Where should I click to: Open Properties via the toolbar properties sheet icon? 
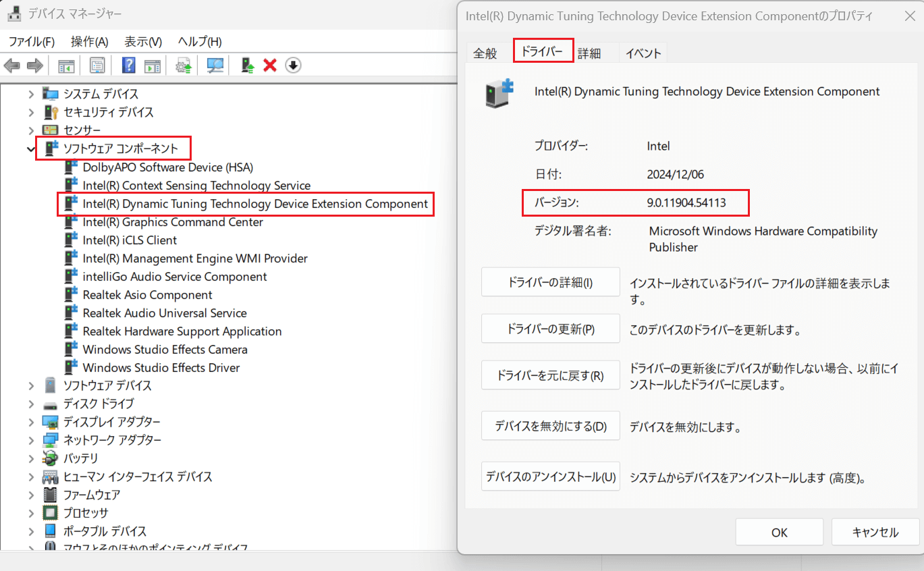click(97, 65)
